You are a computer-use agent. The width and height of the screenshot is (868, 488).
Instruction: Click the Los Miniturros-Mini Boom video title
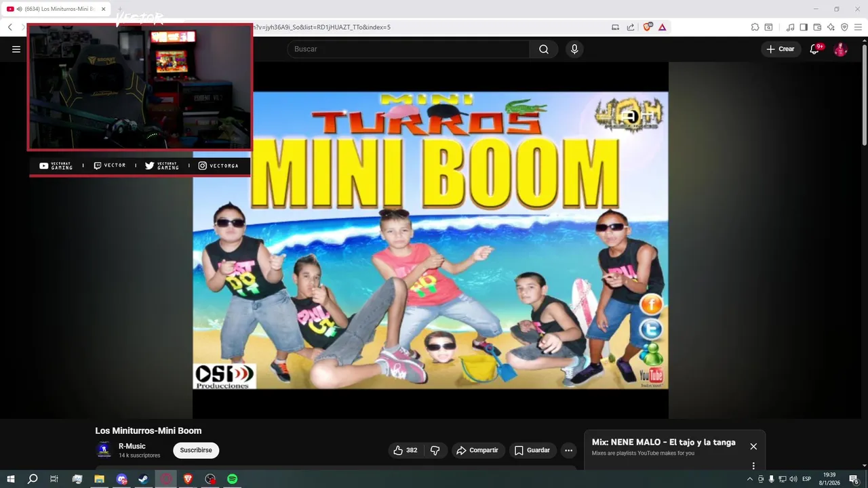(x=148, y=430)
